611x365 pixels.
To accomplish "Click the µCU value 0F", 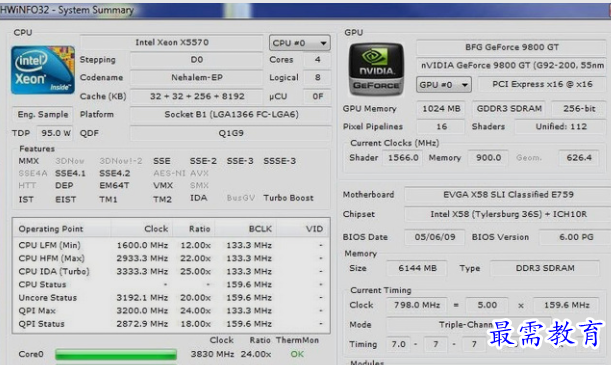I will (x=318, y=96).
